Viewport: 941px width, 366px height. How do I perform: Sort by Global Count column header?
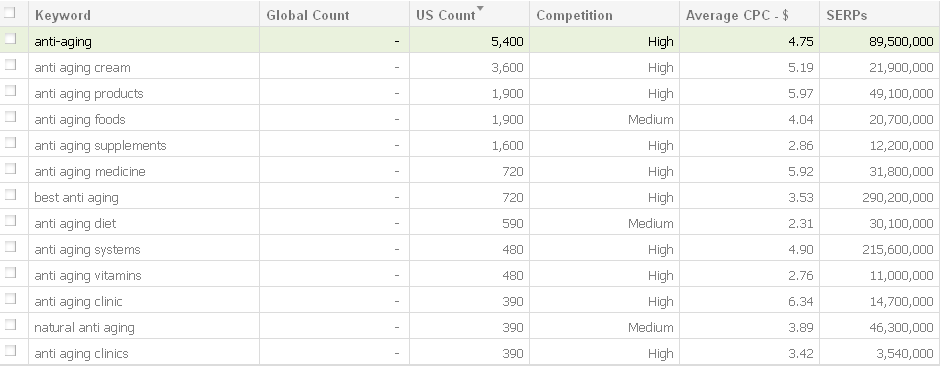(307, 16)
